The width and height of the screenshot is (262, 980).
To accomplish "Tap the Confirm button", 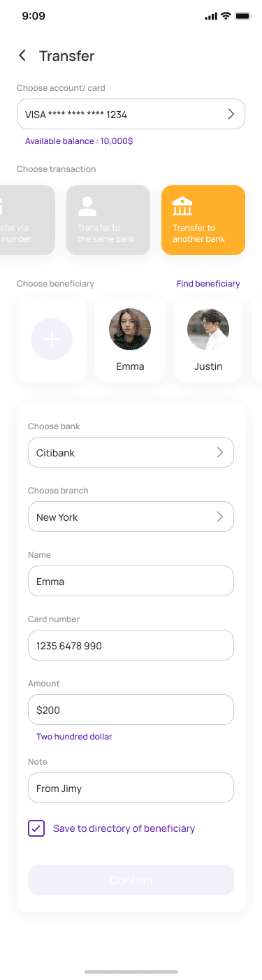I will [x=131, y=880].
